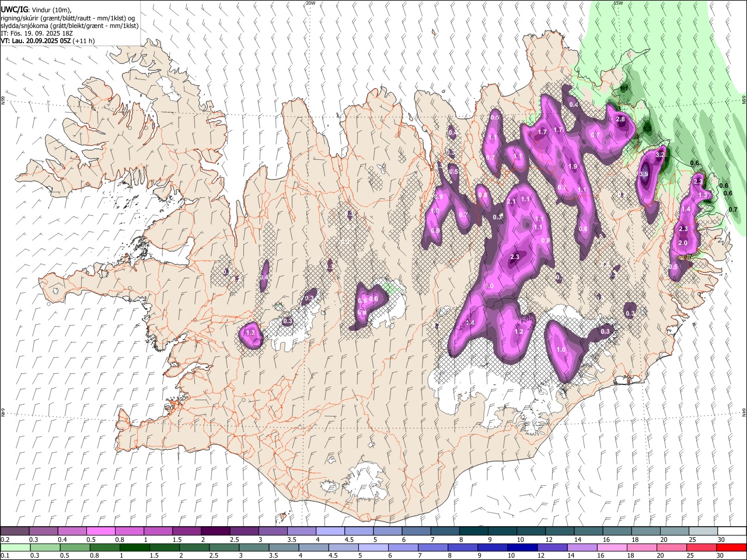
Task: Click the bright pink 0.5–0.8 swatch, upper legend
Action: [101, 531]
